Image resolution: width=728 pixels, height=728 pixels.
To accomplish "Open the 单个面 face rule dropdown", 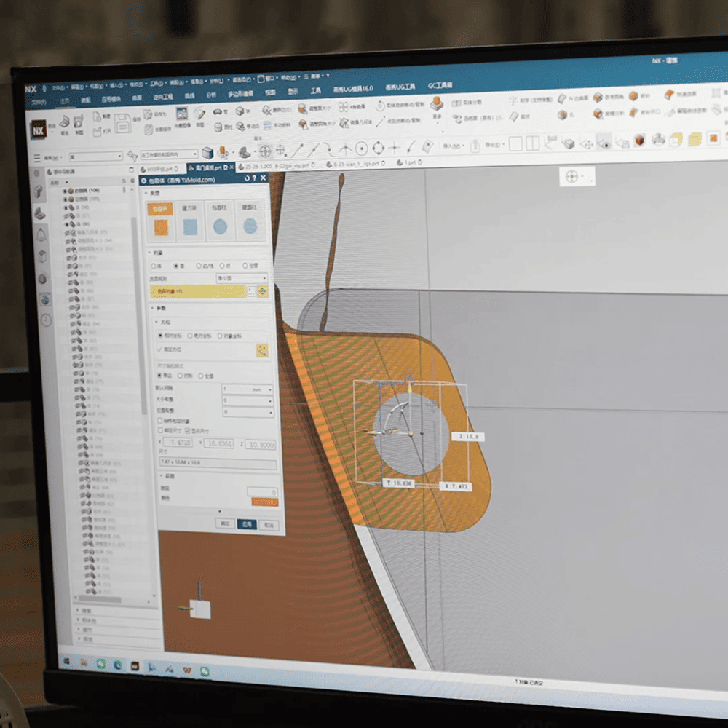I will [242, 278].
